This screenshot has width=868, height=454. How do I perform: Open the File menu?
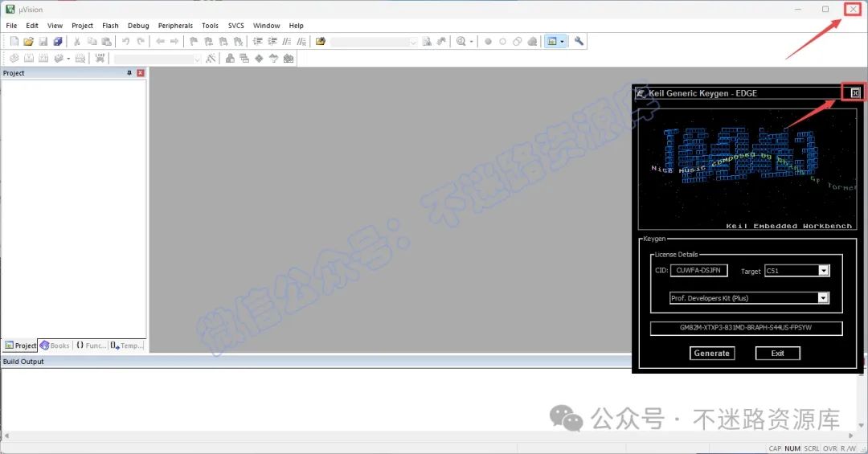click(x=11, y=26)
